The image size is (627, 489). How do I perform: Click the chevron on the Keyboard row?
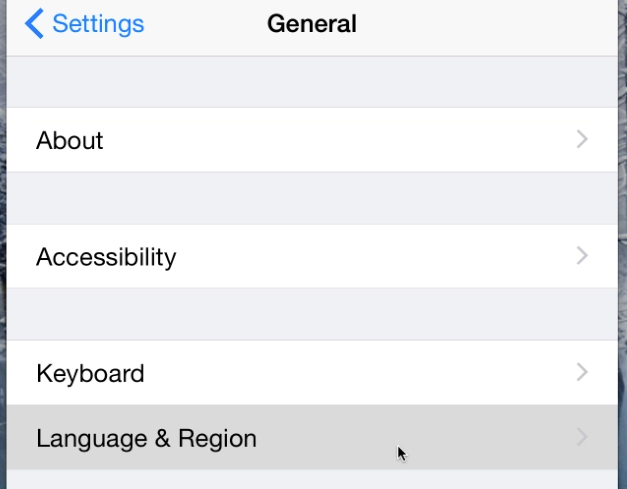582,372
